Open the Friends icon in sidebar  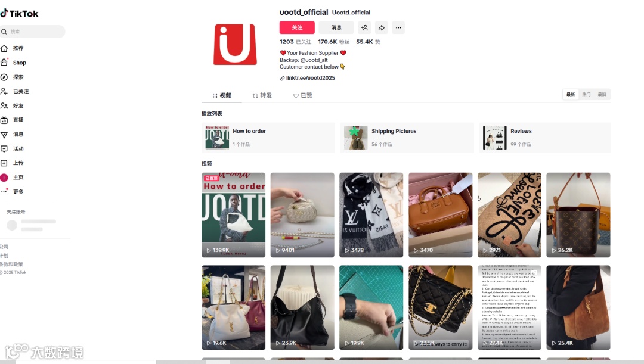coord(4,105)
